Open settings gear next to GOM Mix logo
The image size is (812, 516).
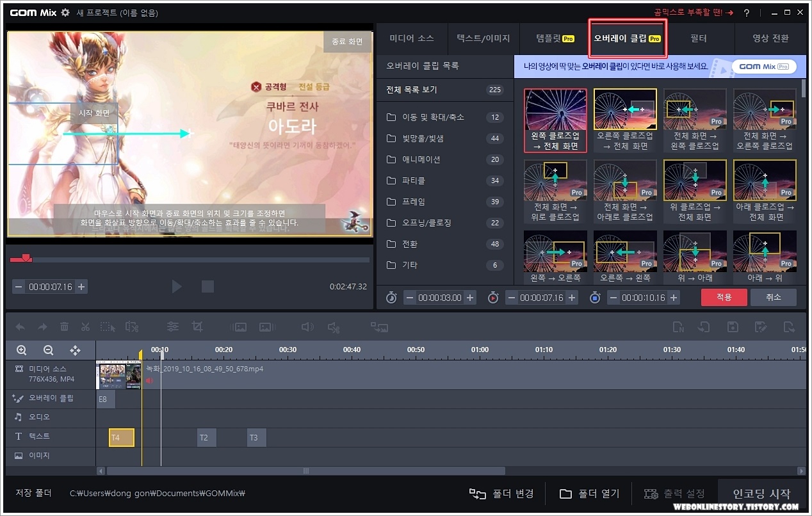[x=65, y=12]
